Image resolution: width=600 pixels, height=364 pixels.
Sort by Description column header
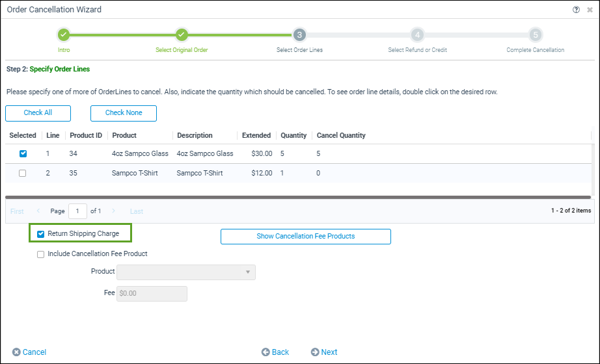[195, 135]
